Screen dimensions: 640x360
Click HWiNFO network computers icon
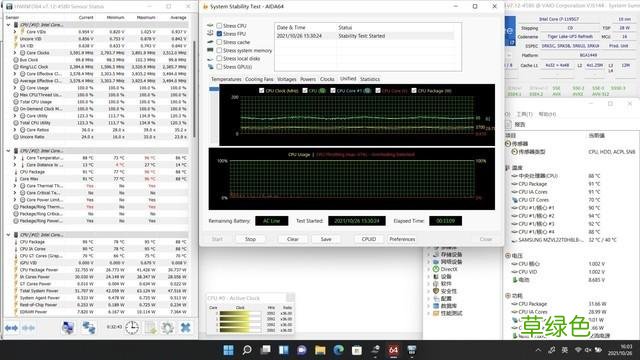pos(89,327)
